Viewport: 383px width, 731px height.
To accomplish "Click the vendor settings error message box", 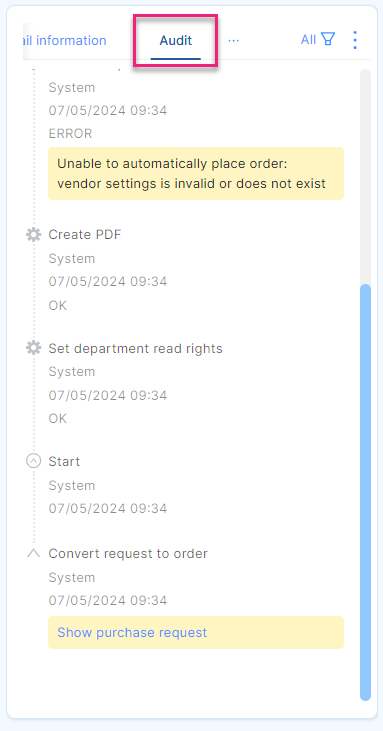I will pos(196,173).
